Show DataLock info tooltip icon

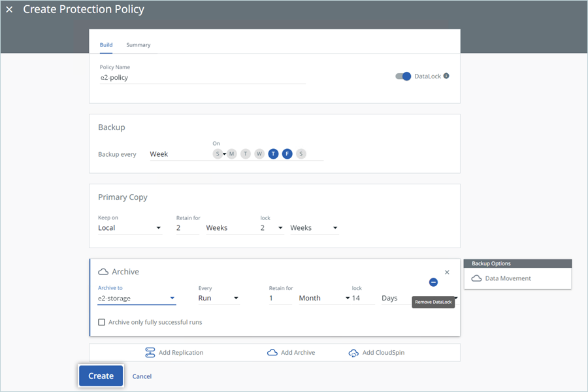[446, 76]
